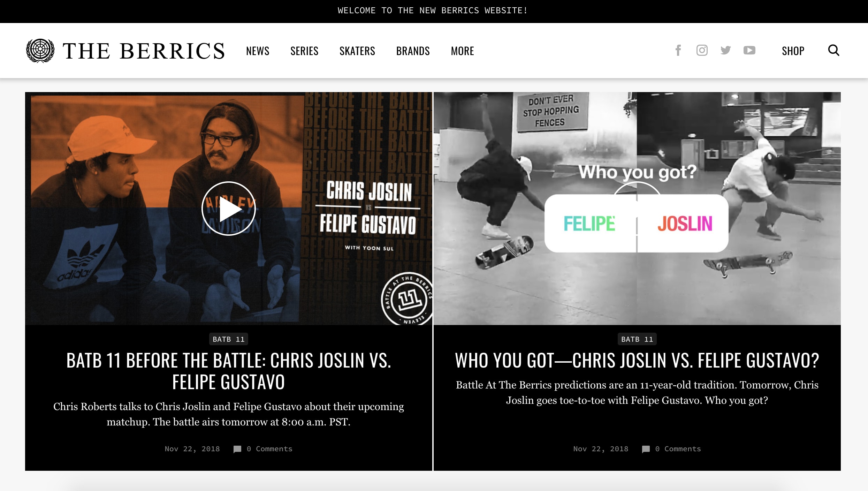The height and width of the screenshot is (491, 868).
Task: Open The Berrics Facebook page icon
Action: [678, 51]
